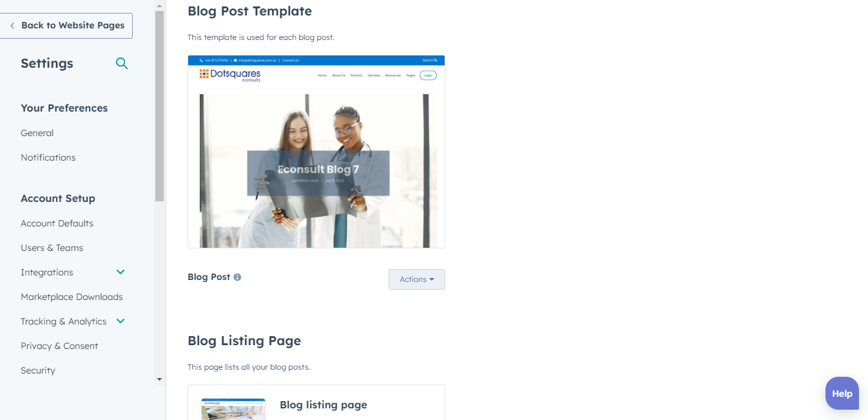Image resolution: width=868 pixels, height=420 pixels.
Task: Click the Blog listing page title
Action: tap(323, 405)
